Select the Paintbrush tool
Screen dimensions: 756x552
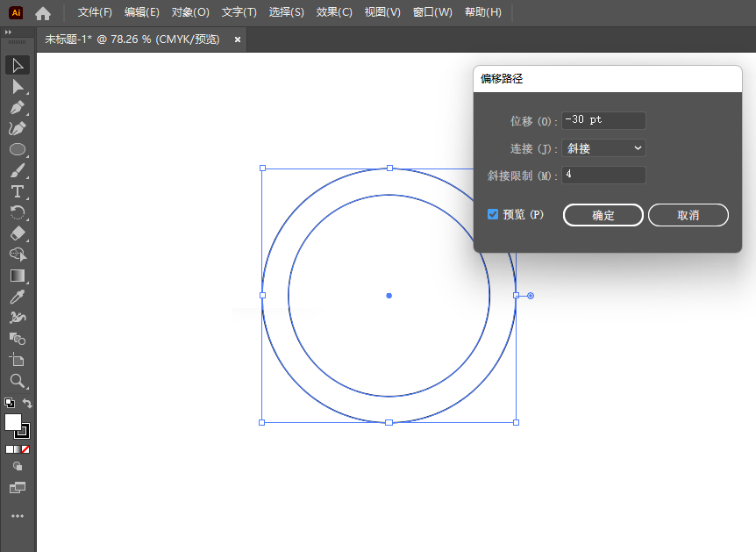click(18, 170)
